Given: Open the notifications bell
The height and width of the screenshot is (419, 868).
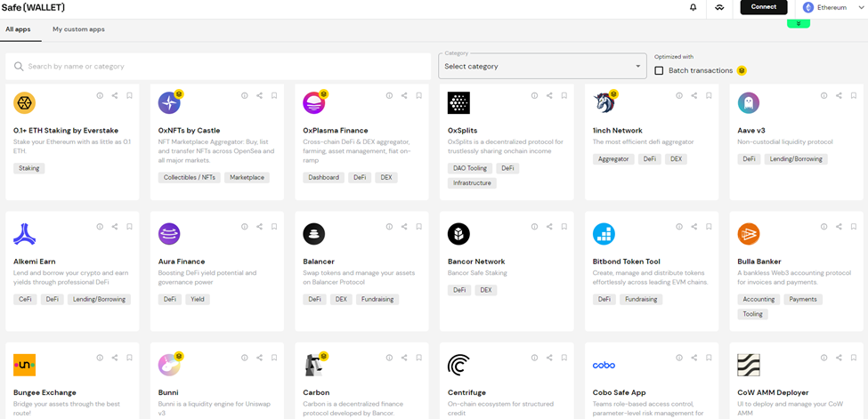Looking at the screenshot, I should tap(694, 8).
